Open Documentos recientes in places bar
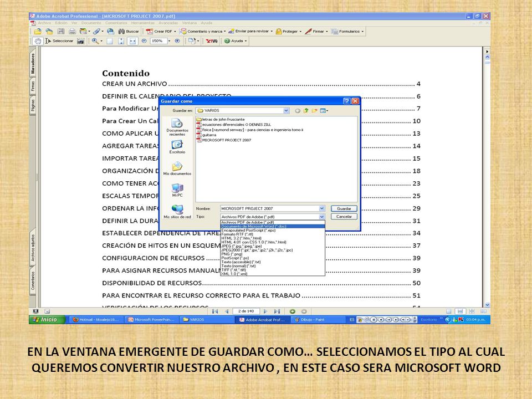This screenshot has height=399, width=532. click(177, 127)
